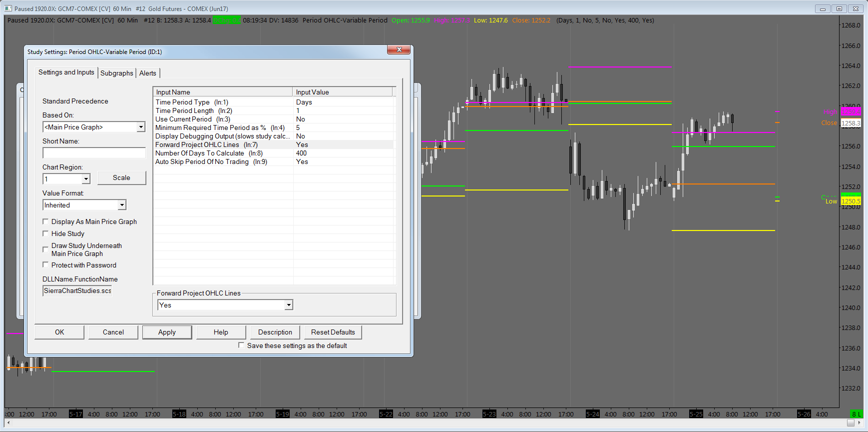The height and width of the screenshot is (432, 868).
Task: Switch to the Settings and Inputs tab
Action: pos(66,72)
